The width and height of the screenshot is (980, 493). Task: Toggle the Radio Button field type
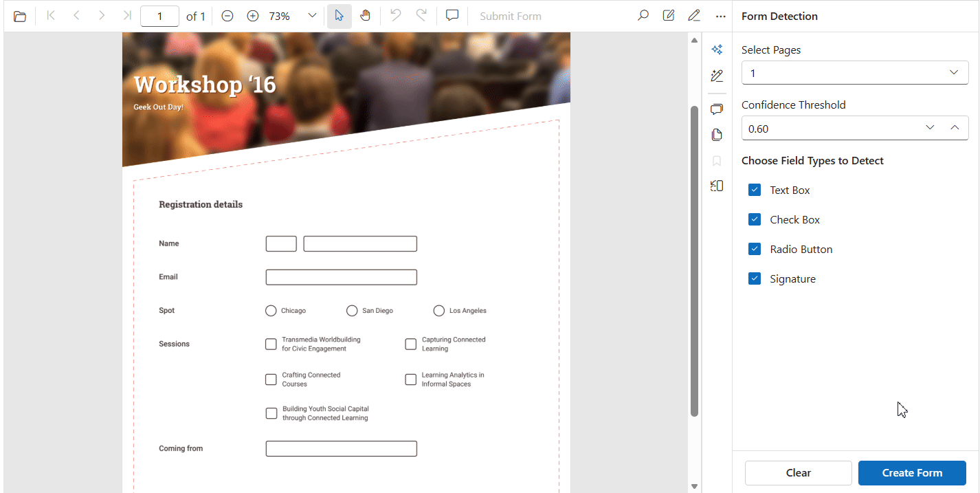755,249
